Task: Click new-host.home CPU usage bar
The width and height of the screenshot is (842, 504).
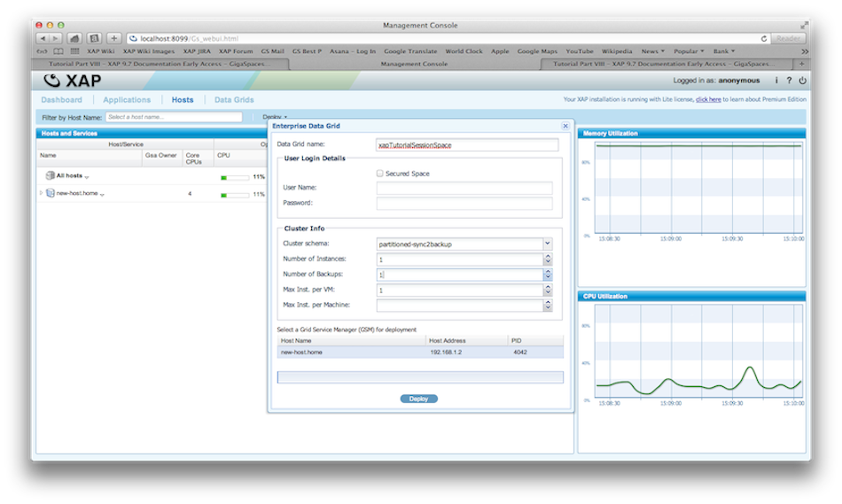Action: [235, 195]
